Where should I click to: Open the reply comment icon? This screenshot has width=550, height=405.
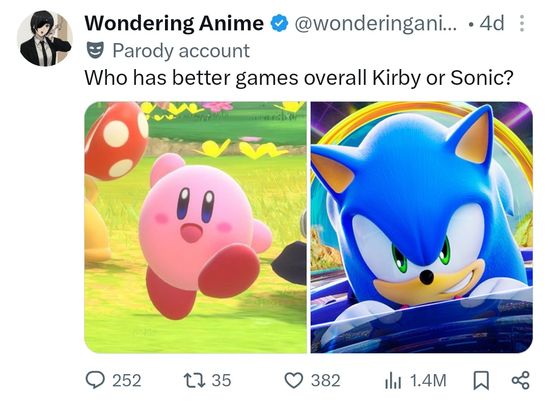95,380
